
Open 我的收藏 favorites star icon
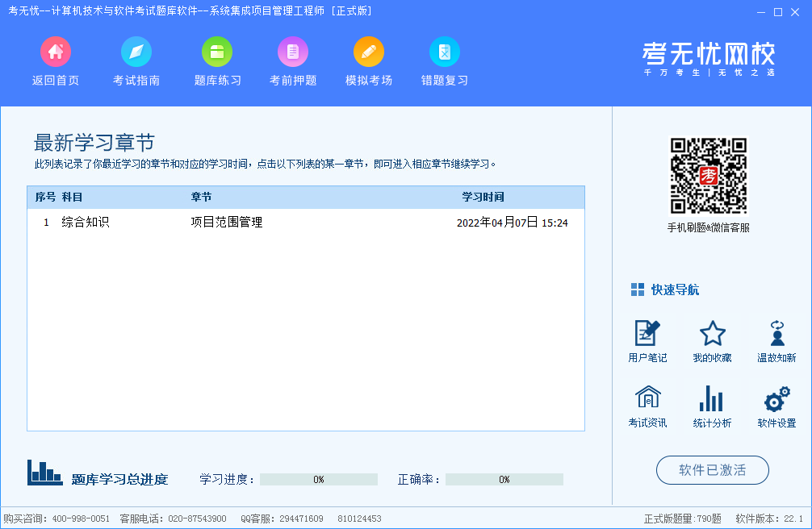click(712, 333)
